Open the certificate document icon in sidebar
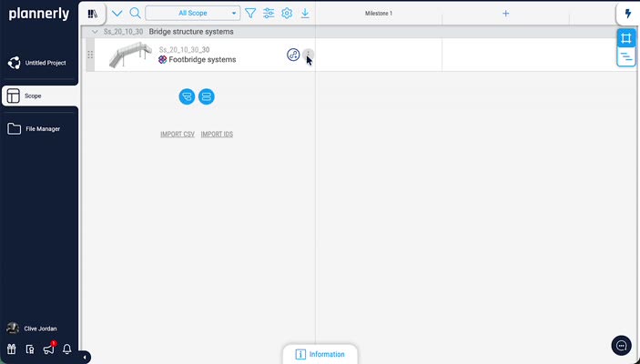The height and width of the screenshot is (364, 640). 30,349
